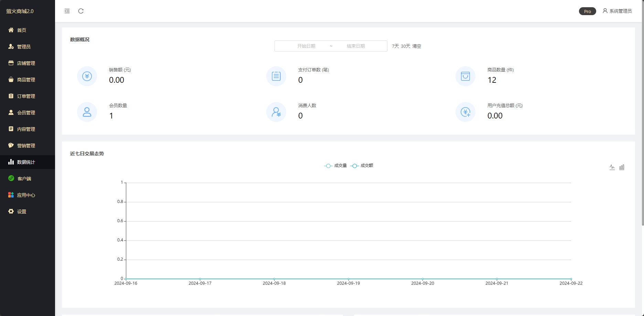Viewport: 644px width, 316px height.
Task: Open the 会员管理 menu item
Action: point(28,113)
